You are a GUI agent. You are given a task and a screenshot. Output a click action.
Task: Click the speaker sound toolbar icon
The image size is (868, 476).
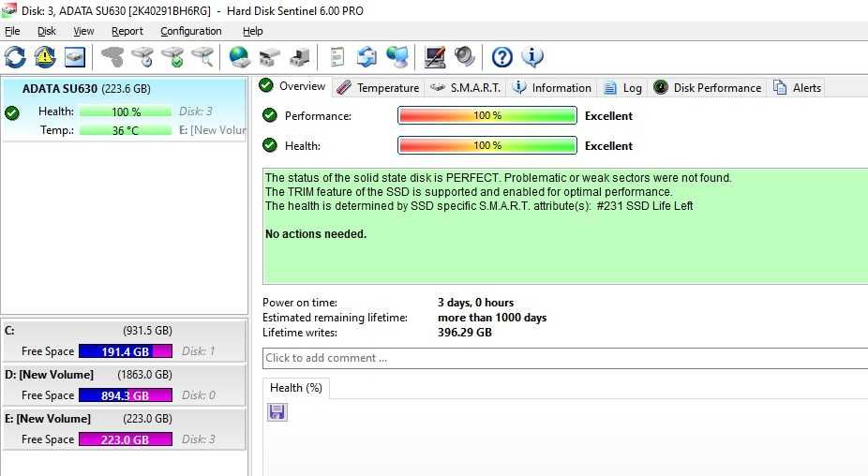(464, 57)
